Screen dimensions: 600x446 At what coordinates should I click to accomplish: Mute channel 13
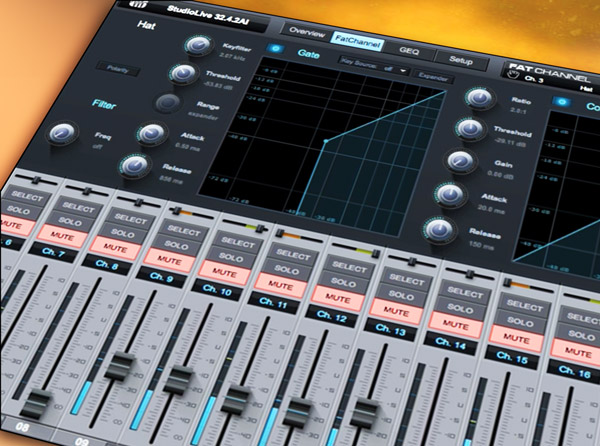point(396,312)
